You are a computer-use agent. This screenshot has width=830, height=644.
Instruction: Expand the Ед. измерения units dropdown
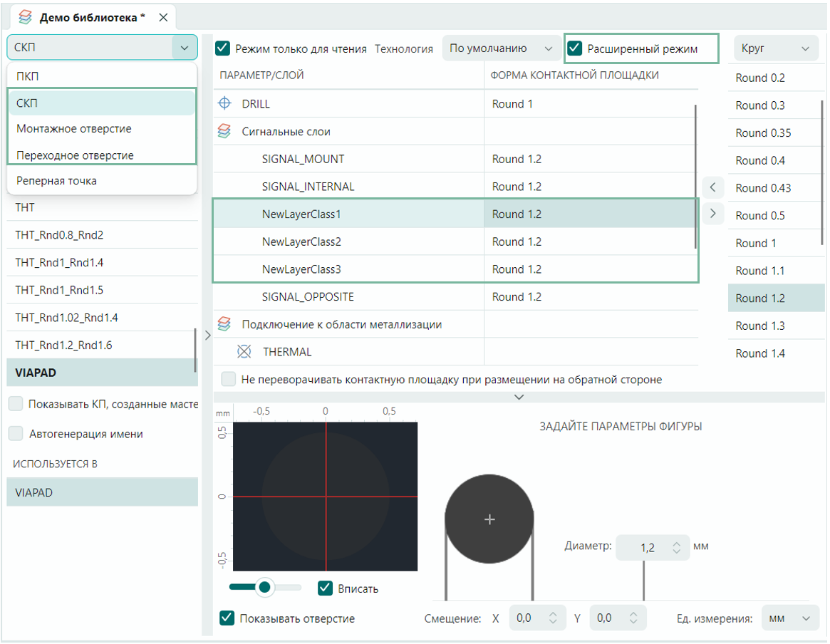(x=790, y=618)
